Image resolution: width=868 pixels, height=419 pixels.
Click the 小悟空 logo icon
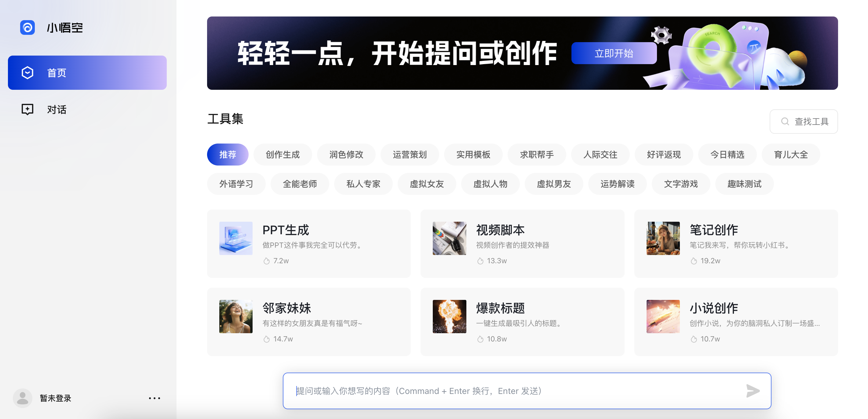pos(27,27)
